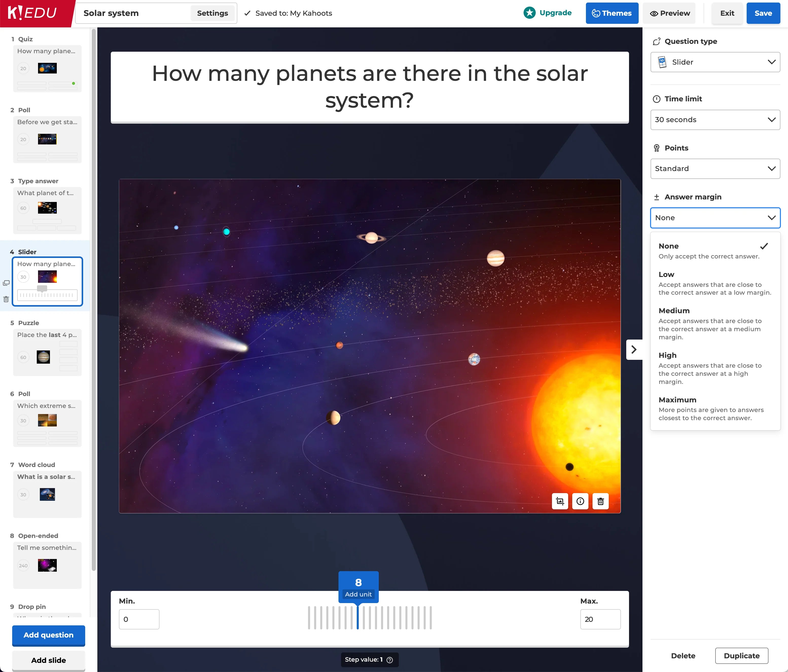Click the Max. value input field

(600, 619)
